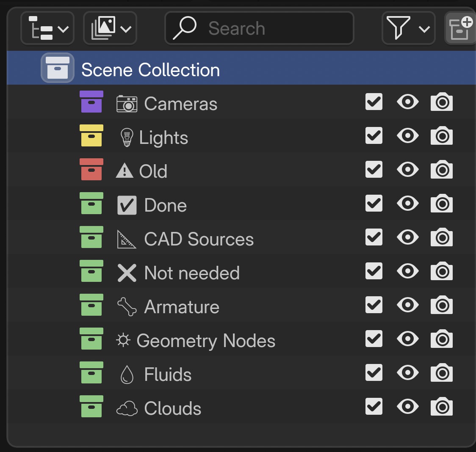Click the red Old collection box icon
This screenshot has height=452, width=476.
pos(91,170)
